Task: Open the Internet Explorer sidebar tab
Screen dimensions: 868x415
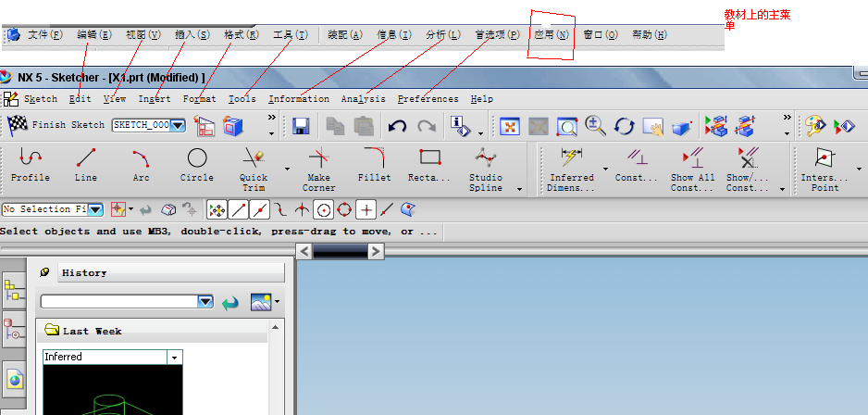Action: (15, 379)
